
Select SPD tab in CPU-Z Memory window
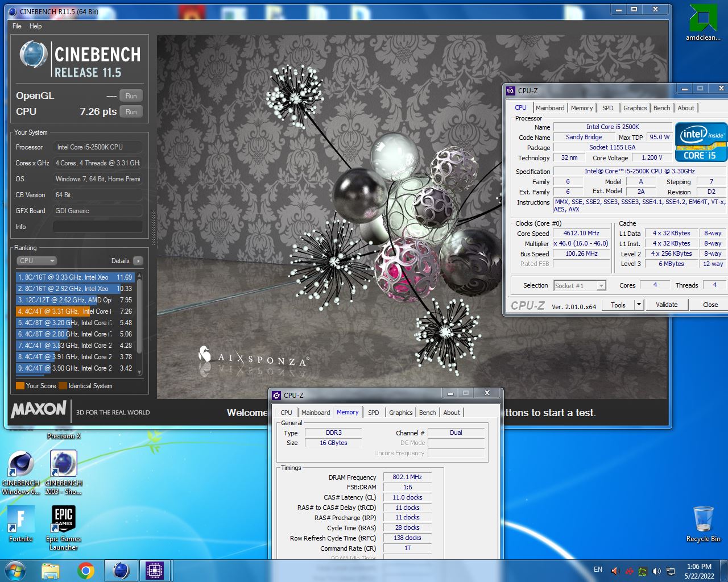click(374, 413)
